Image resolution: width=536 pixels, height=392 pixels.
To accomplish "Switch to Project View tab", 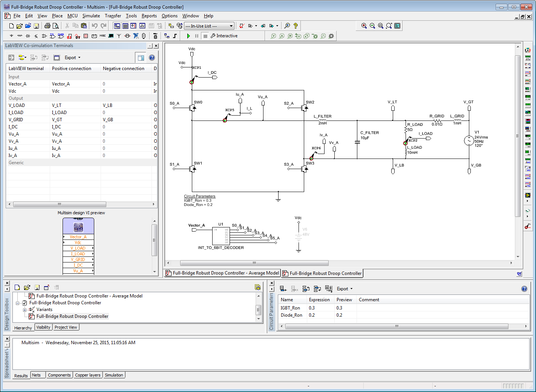I will [x=66, y=327].
